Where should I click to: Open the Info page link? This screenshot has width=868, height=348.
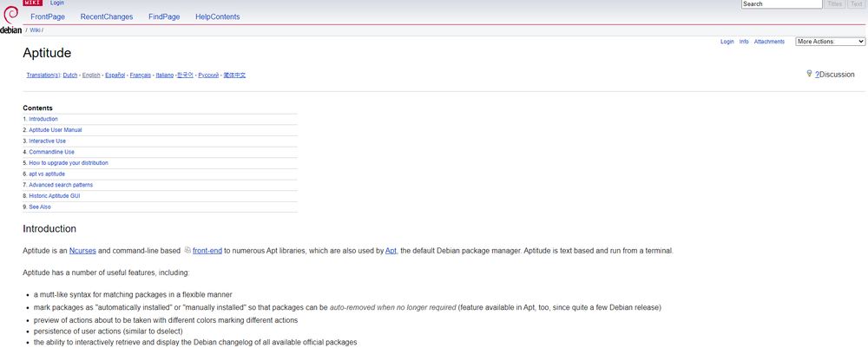(x=744, y=42)
